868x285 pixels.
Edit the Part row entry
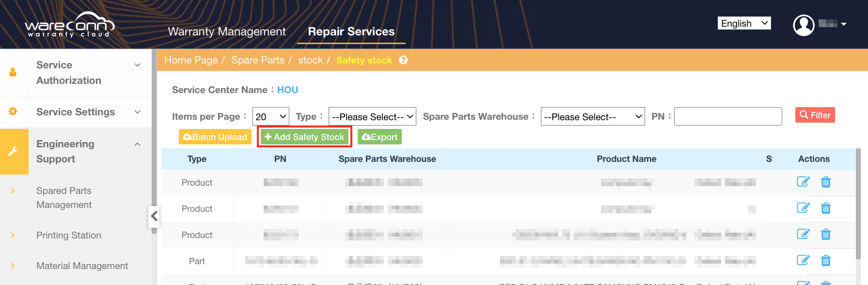pos(803,260)
